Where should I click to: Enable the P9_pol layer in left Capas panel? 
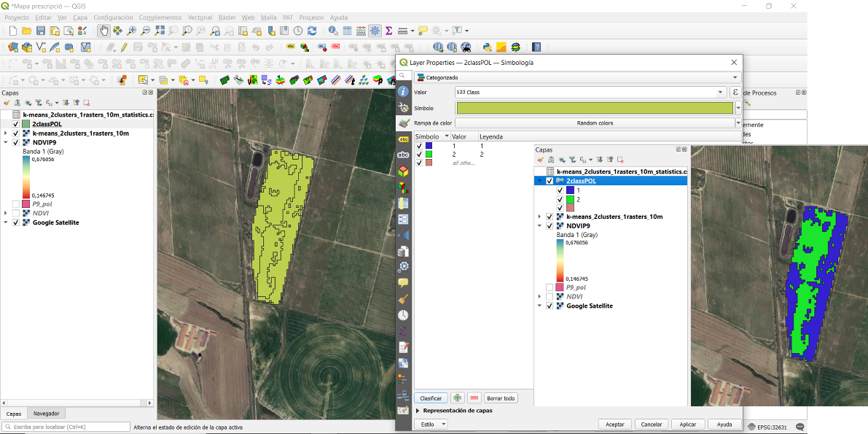pos(15,204)
